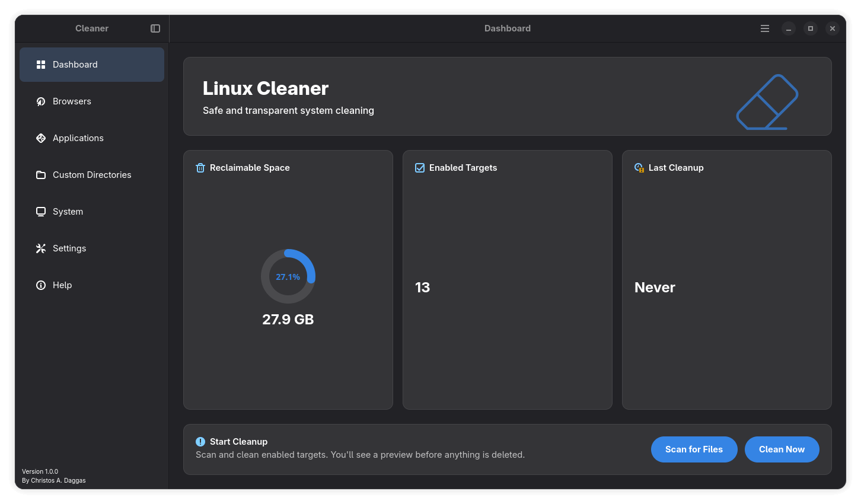The image size is (861, 504).
Task: Click the Version 1.0.0 text
Action: click(40, 471)
